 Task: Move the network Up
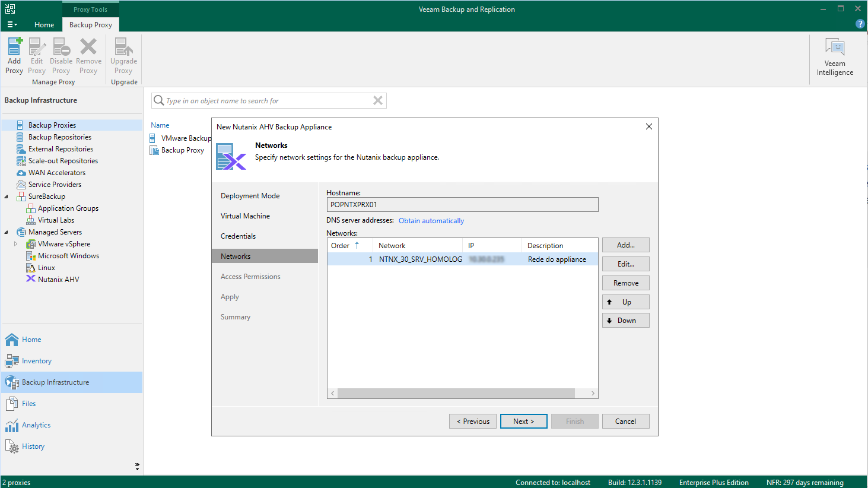626,302
